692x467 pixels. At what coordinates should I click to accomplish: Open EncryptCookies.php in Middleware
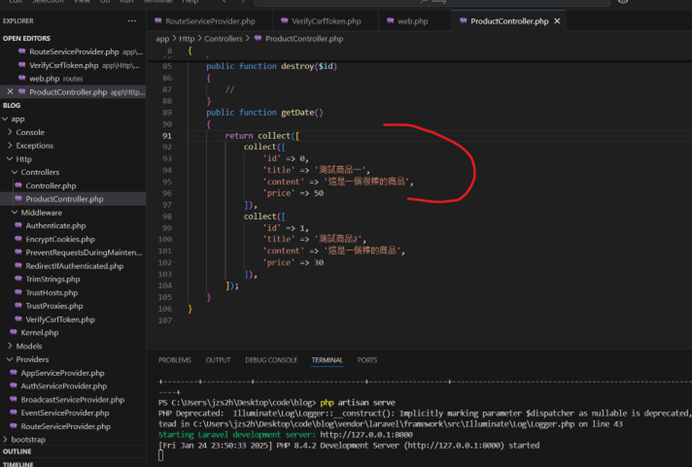tap(60, 239)
